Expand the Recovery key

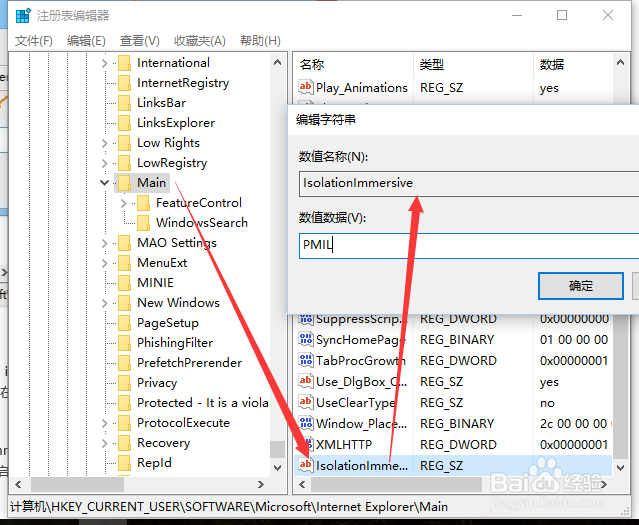pos(104,443)
